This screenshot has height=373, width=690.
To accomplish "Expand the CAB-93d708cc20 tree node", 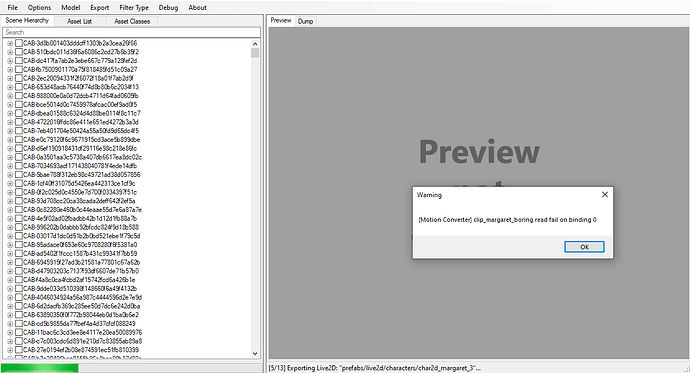I will pyautogui.click(x=10, y=201).
